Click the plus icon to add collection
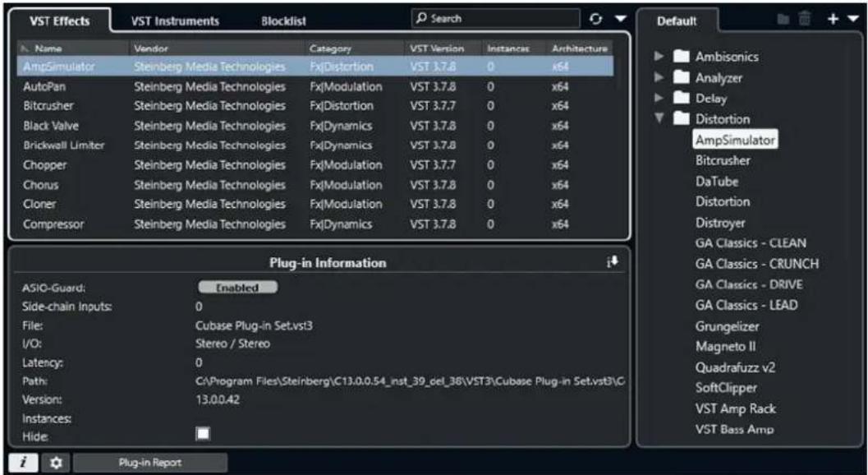This screenshot has height=475, width=868. 833,20
